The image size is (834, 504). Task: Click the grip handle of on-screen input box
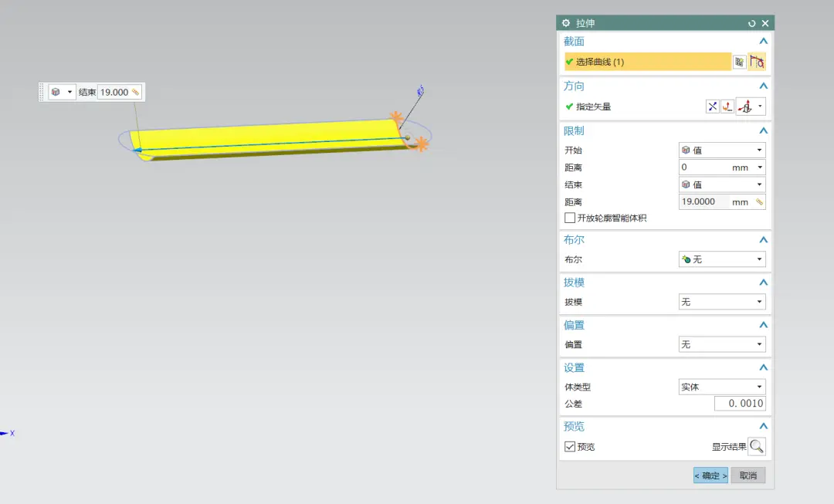[42, 92]
